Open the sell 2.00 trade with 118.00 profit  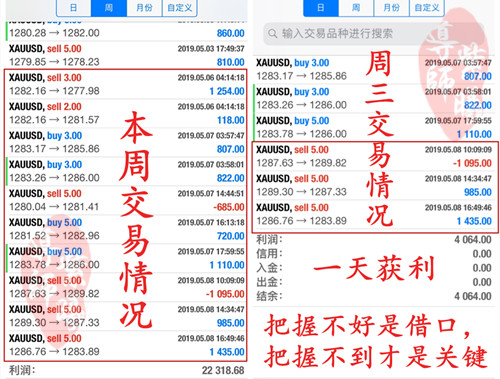(126, 113)
